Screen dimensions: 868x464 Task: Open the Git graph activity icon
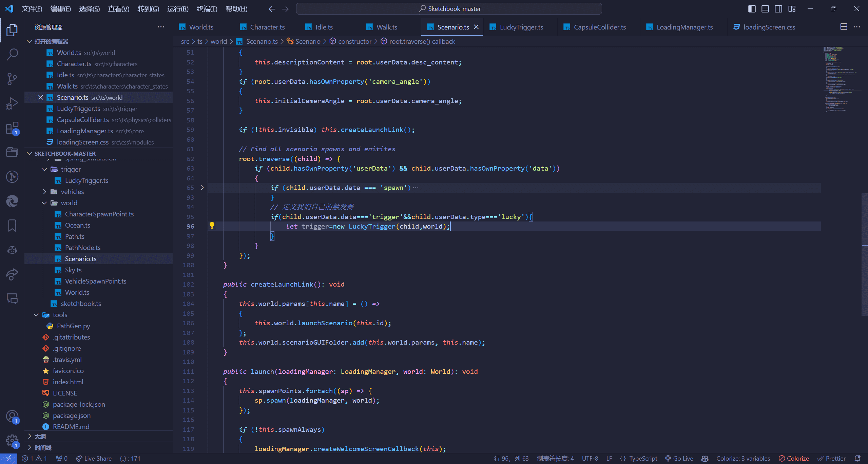pos(12,177)
